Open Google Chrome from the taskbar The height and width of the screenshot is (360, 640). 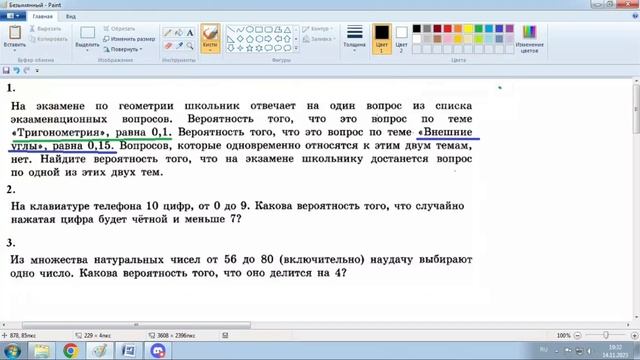(x=71, y=351)
